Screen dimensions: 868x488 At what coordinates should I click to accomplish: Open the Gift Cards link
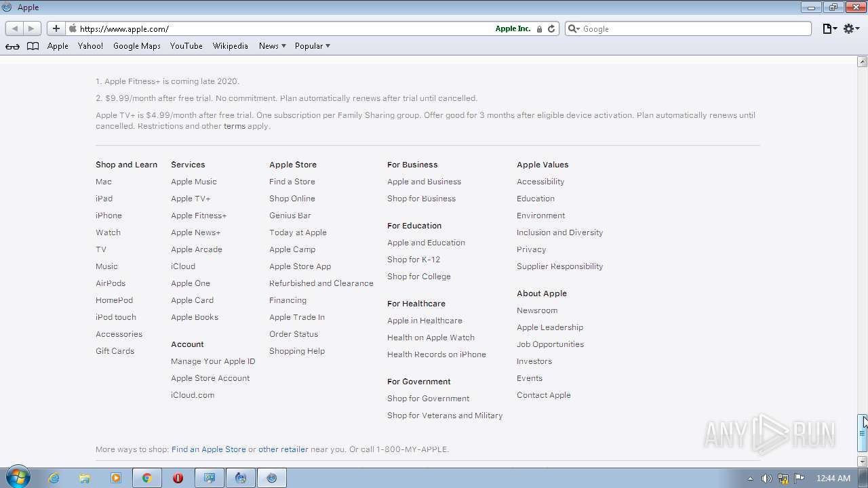tap(115, 351)
